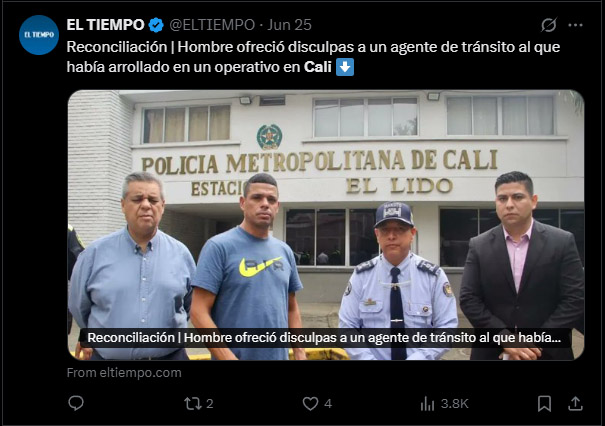605x426 pixels.
Task: Click the 'From eltiempo.com' source link
Action: coord(124,373)
